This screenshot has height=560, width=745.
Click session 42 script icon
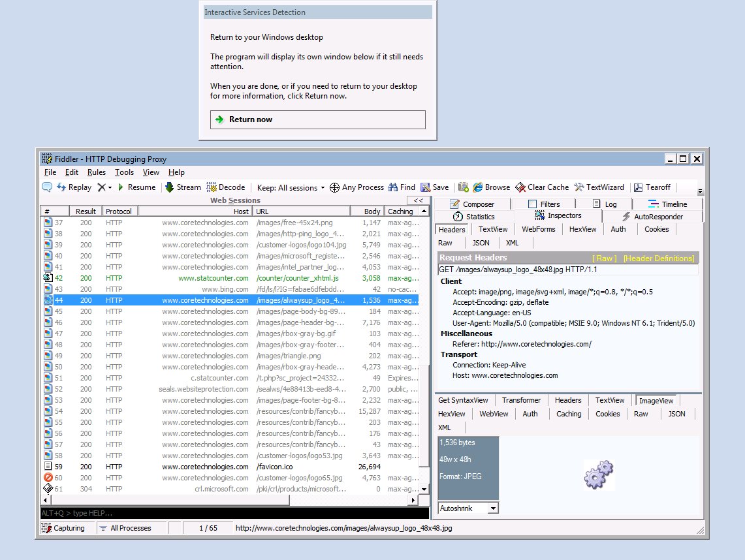coord(48,278)
